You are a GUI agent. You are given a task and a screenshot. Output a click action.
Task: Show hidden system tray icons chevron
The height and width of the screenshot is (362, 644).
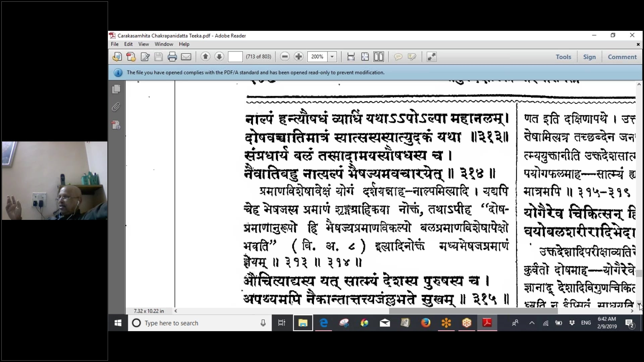point(532,323)
